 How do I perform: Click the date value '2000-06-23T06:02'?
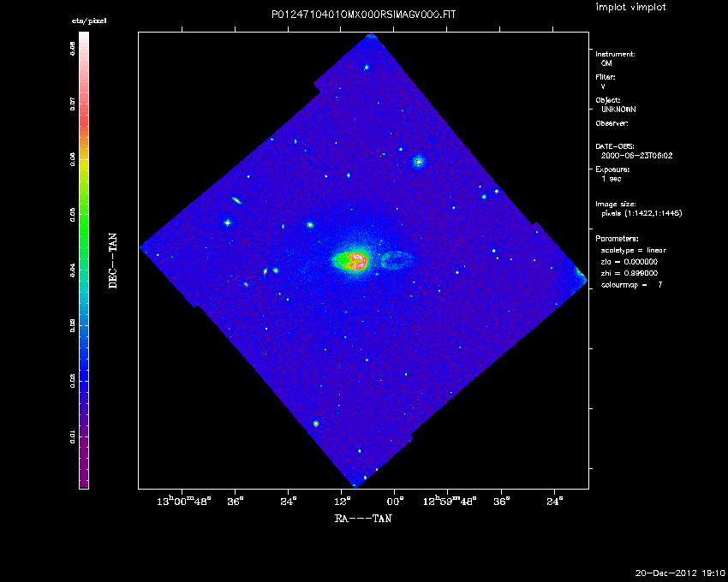coord(636,156)
